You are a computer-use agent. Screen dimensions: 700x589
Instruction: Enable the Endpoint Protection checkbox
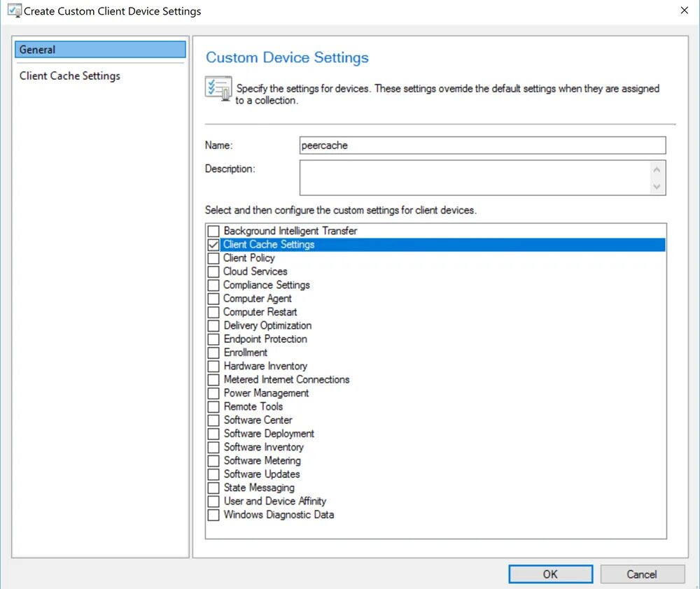coord(213,339)
